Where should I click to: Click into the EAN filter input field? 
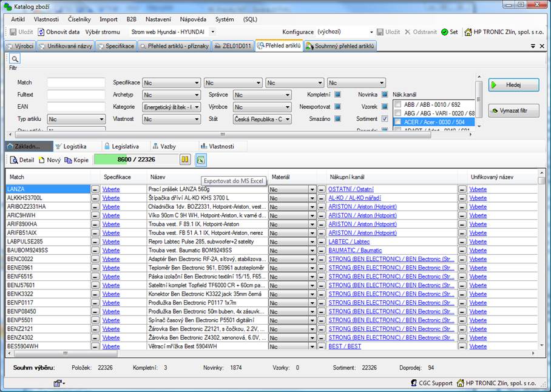(x=76, y=107)
